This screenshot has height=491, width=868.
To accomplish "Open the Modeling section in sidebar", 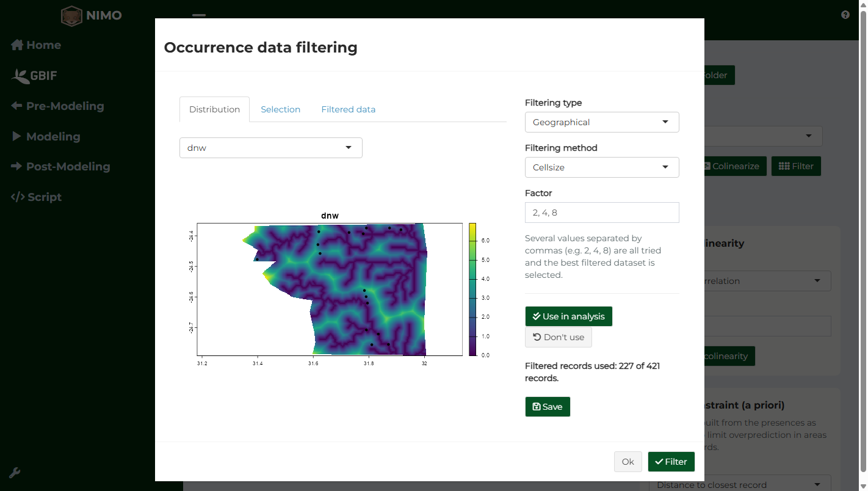I will pyautogui.click(x=46, y=137).
